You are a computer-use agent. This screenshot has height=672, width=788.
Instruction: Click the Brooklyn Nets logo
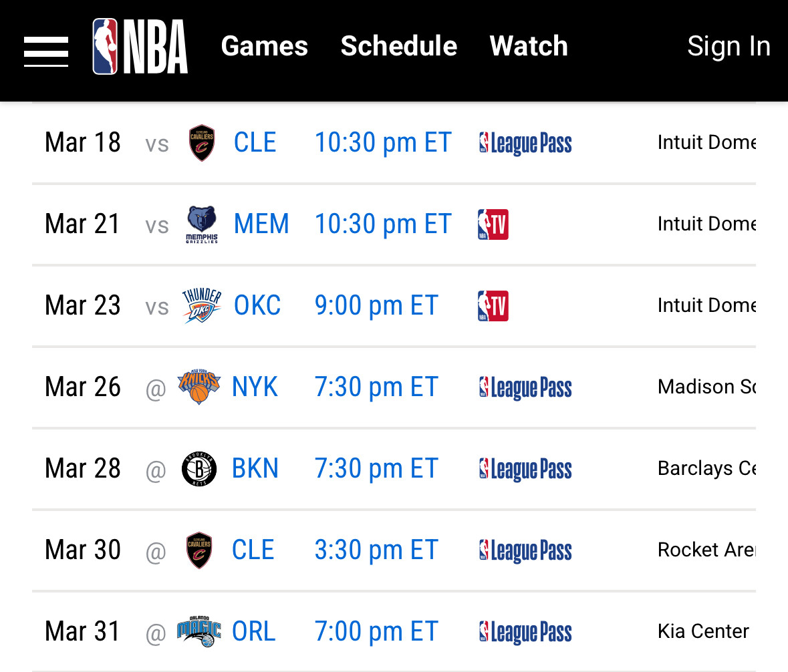pyautogui.click(x=199, y=469)
